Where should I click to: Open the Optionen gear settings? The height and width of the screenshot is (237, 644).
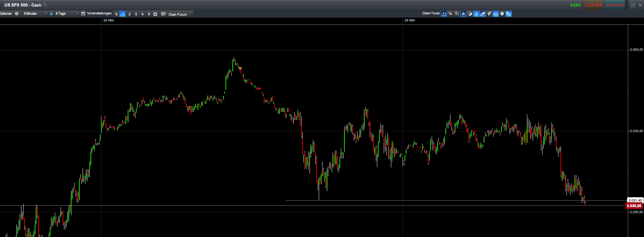click(17, 14)
